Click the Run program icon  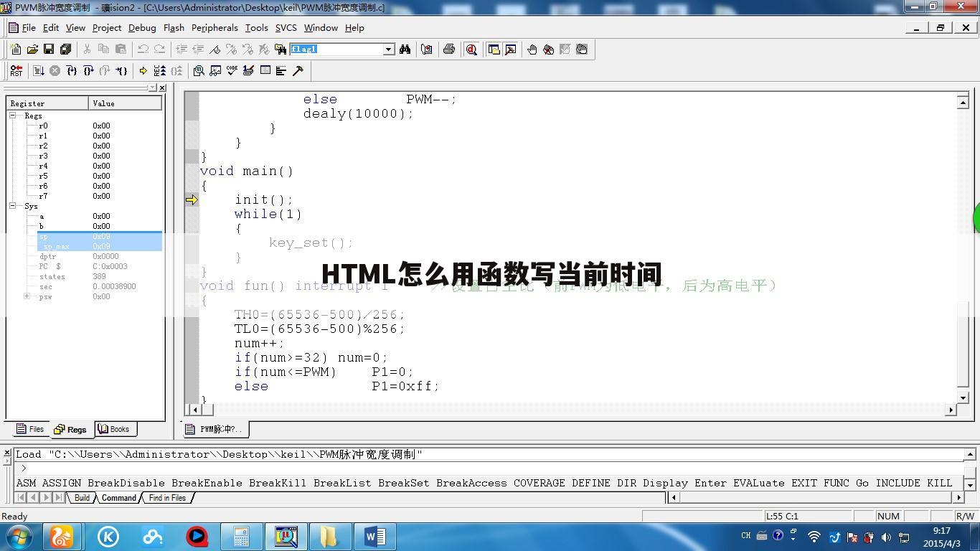pos(39,70)
